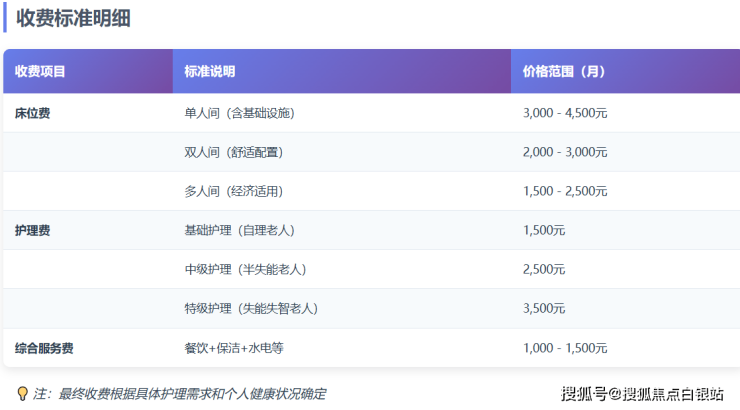Click the 3,500元 price for 特级护理
The image size is (740, 410).
[x=544, y=308]
